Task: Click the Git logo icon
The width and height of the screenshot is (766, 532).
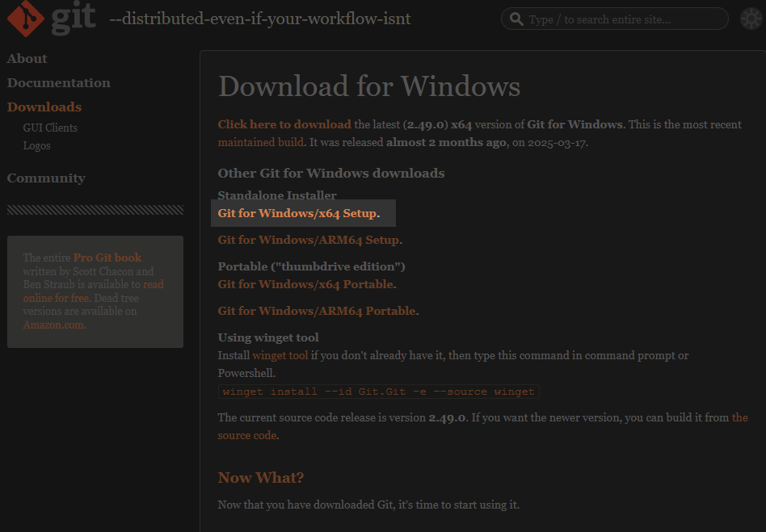Action: click(25, 18)
